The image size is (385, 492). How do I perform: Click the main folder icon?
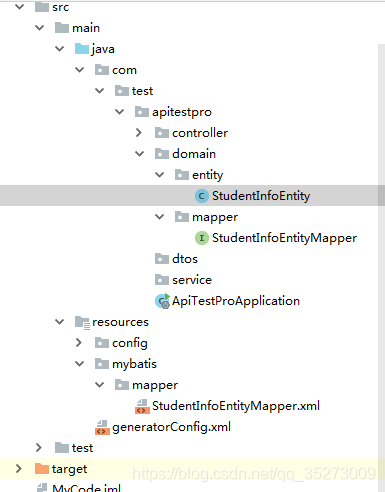coord(62,27)
